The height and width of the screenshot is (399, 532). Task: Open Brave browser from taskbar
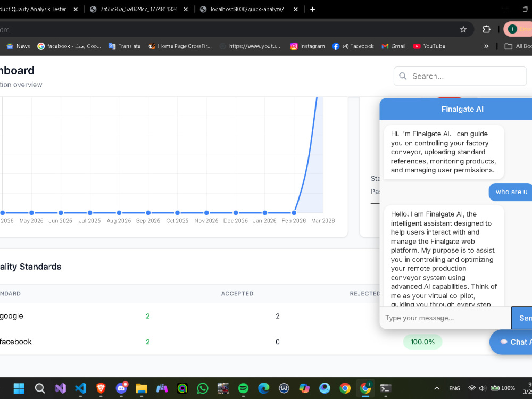101,388
